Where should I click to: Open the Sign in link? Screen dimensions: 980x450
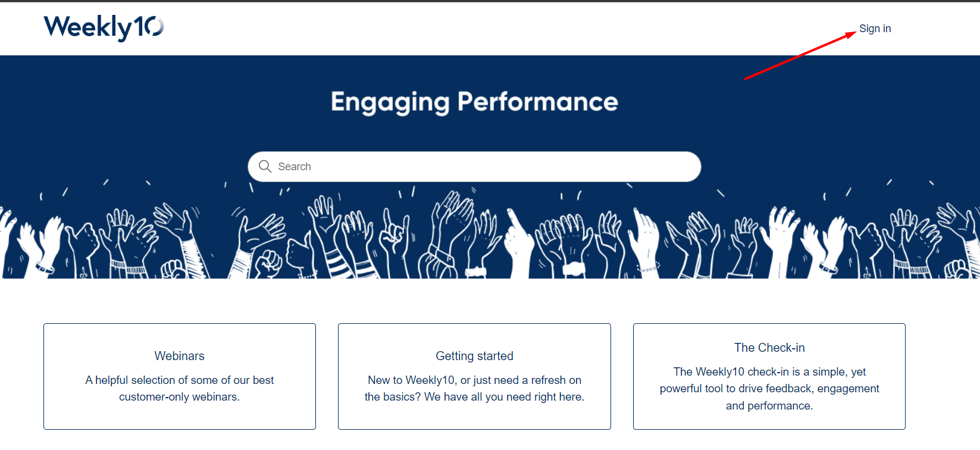(x=875, y=29)
